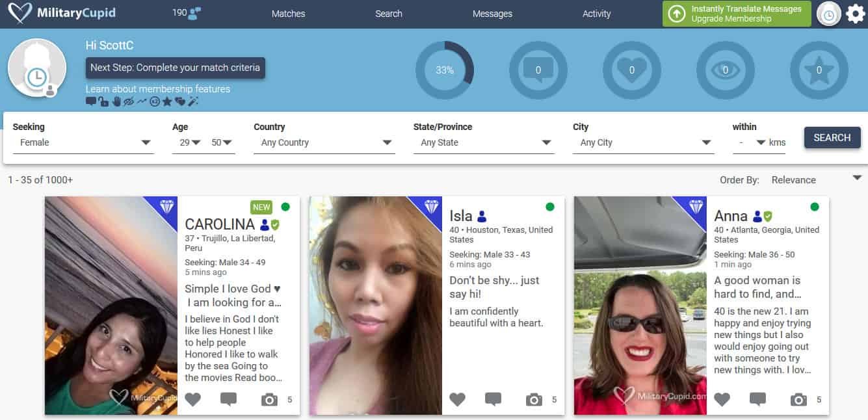868x420 pixels.
Task: Open the Messages menu
Action: pos(492,14)
